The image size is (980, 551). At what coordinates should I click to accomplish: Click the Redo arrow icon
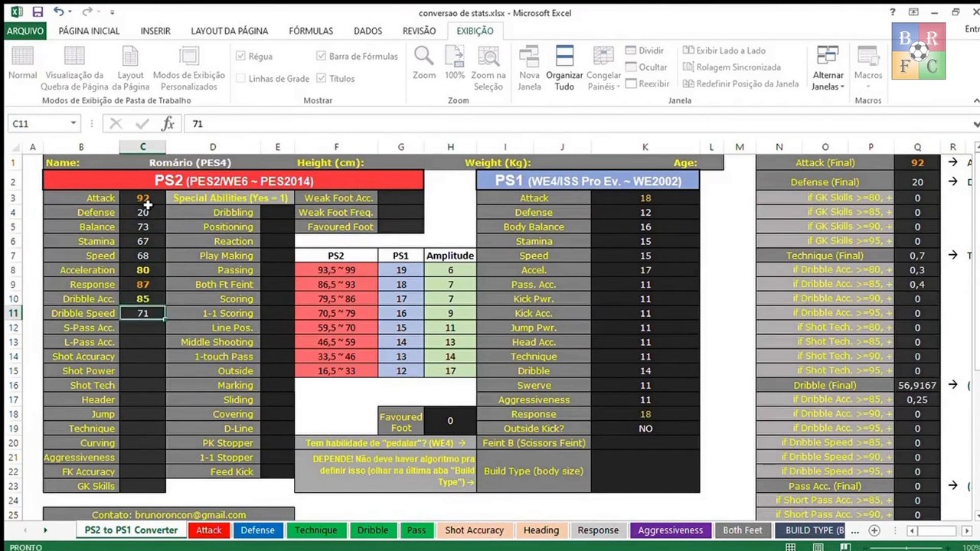click(87, 12)
